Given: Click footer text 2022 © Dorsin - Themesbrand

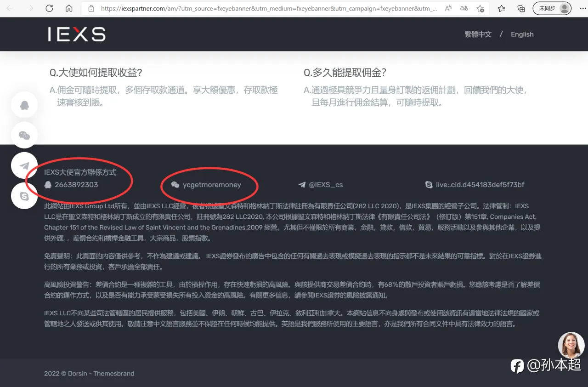Looking at the screenshot, I should 89,373.
